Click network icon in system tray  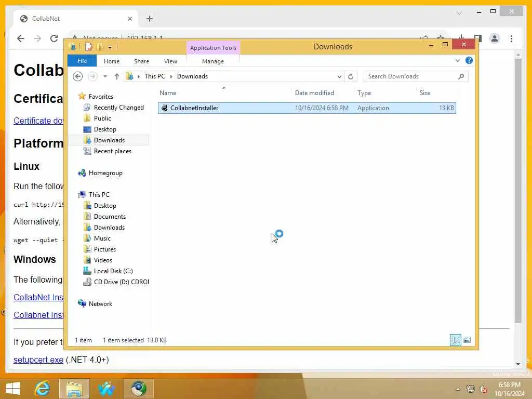point(470,389)
